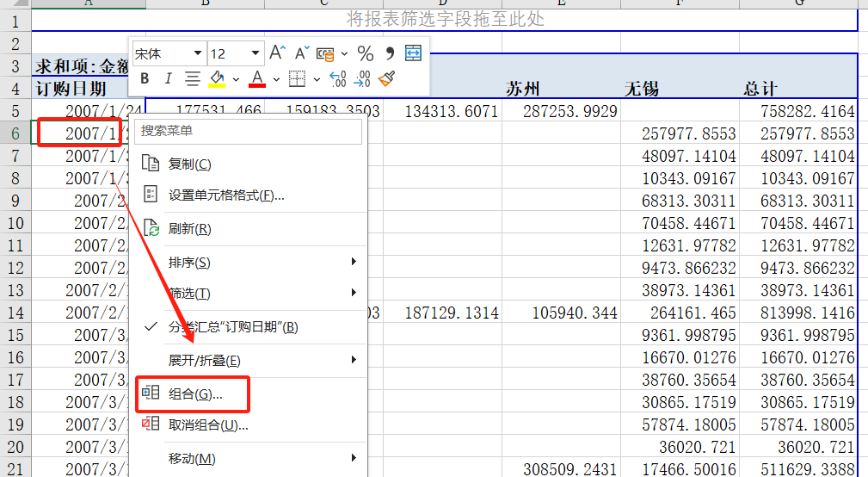Select cell with value 264161.465
868x477 pixels.
[680, 313]
